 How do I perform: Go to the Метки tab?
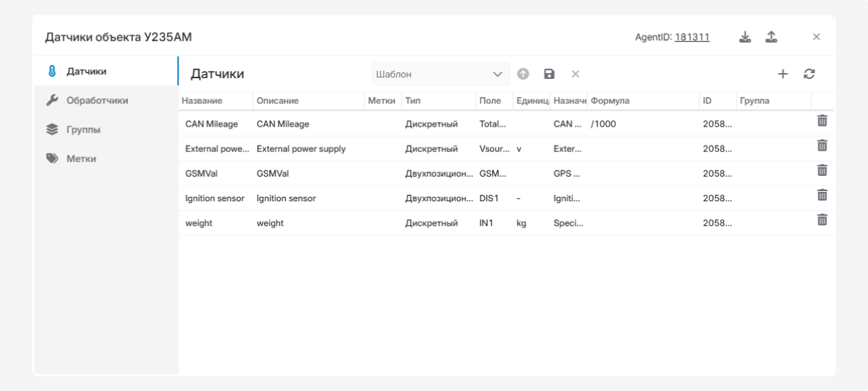(x=81, y=159)
